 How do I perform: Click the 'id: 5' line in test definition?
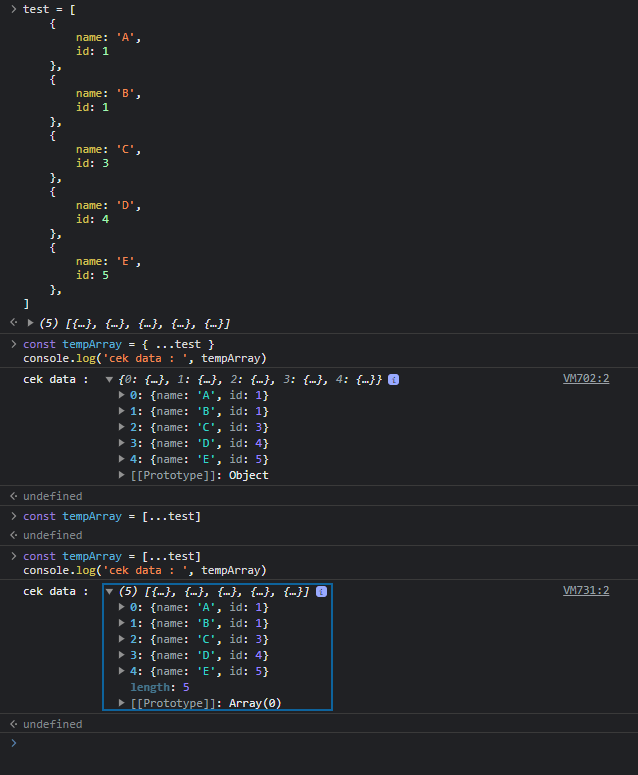pyautogui.click(x=92, y=275)
